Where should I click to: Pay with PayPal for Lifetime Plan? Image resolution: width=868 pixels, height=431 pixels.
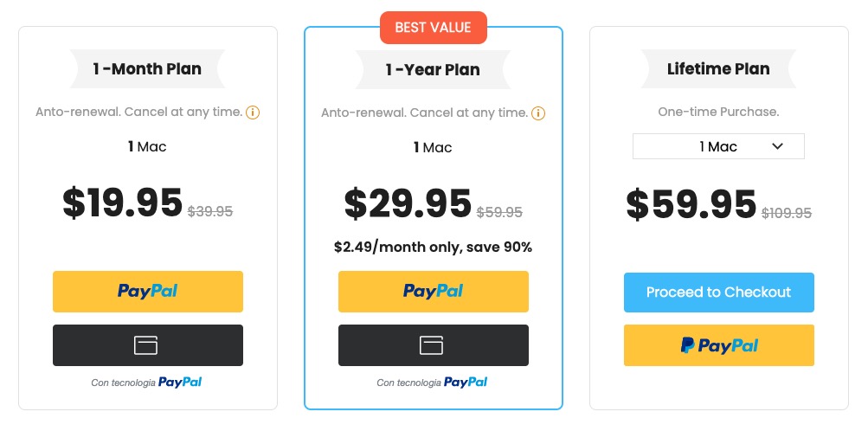(718, 345)
